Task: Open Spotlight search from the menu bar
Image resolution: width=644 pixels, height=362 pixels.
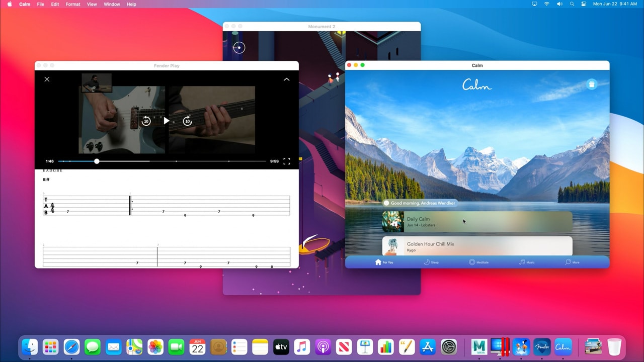Action: pyautogui.click(x=572, y=4)
